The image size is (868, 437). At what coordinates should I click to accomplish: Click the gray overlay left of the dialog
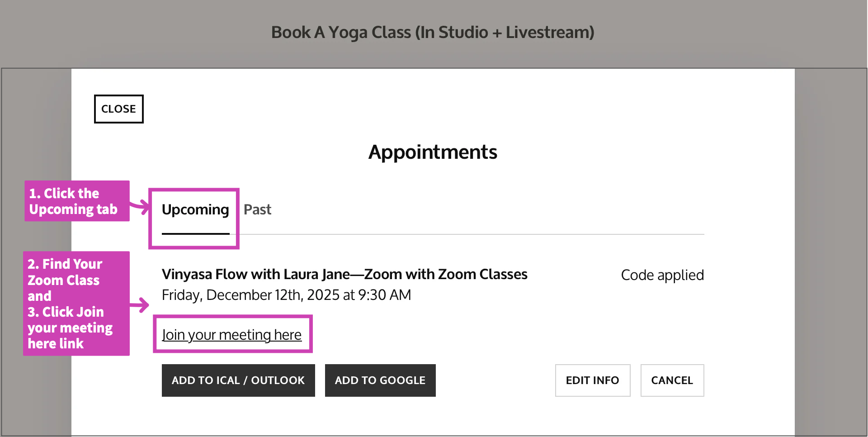(x=36, y=136)
